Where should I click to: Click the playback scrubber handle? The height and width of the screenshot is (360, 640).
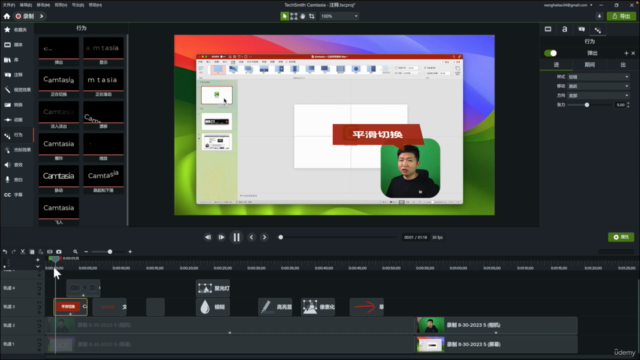[280, 237]
